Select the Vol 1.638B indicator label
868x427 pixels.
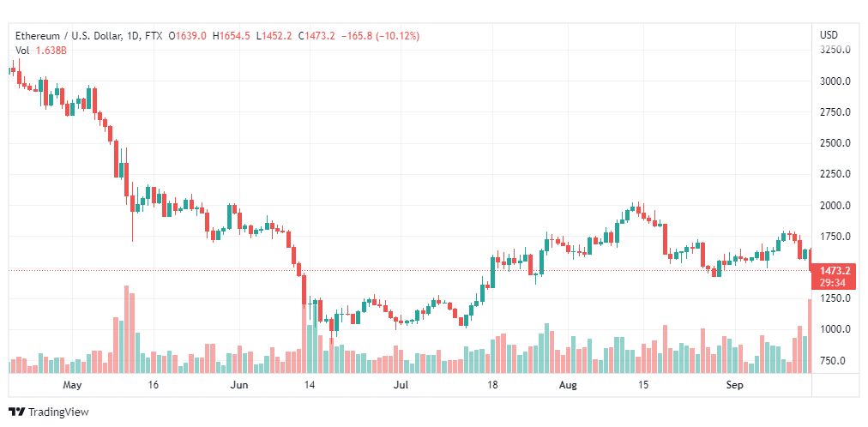40,51
